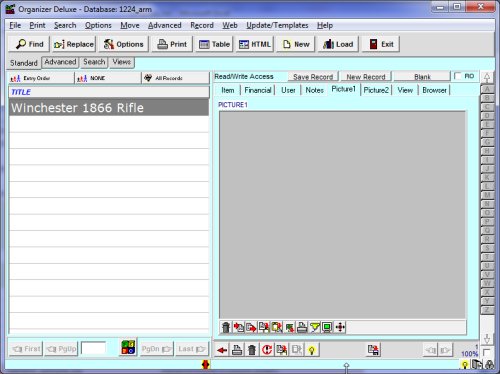The height and width of the screenshot is (374, 500).
Task: Click the down arrow below alphabet index
Action: click(487, 338)
